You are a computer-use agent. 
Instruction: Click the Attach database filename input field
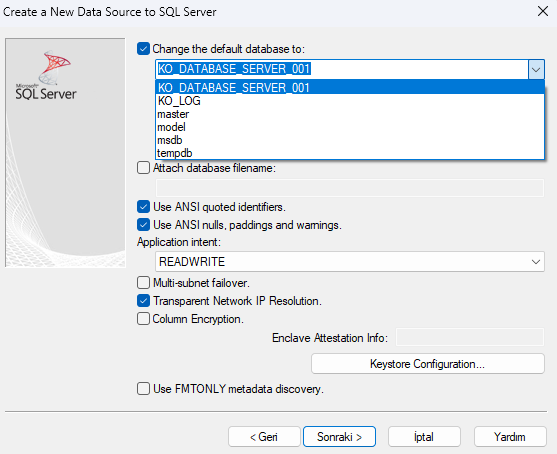click(350, 188)
